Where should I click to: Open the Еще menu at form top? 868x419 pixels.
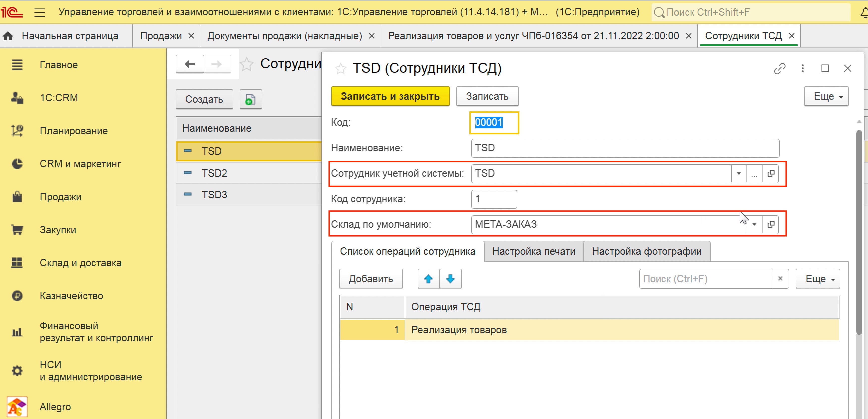pyautogui.click(x=826, y=96)
